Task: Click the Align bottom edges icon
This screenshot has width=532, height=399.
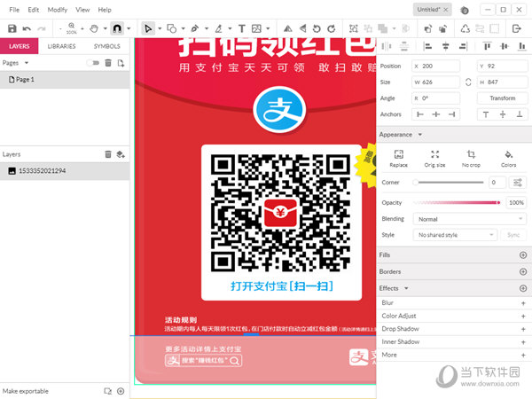Action: (521, 46)
